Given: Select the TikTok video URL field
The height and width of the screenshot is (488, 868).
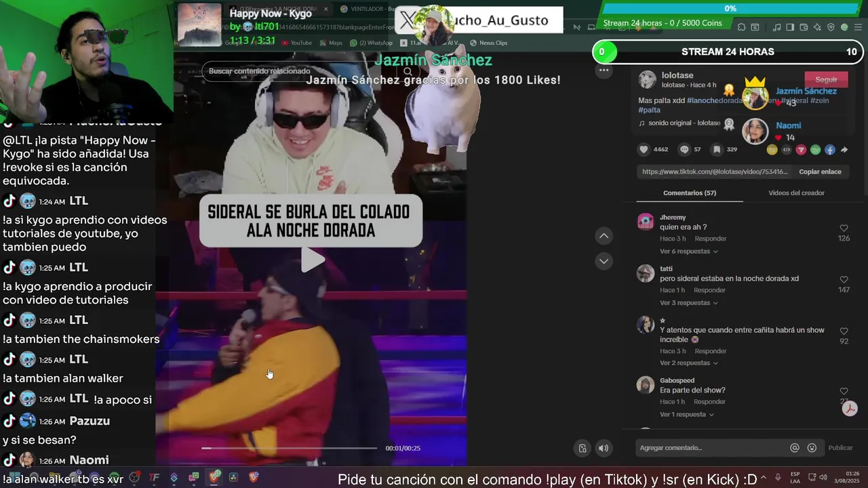Looking at the screenshot, I should tap(715, 172).
